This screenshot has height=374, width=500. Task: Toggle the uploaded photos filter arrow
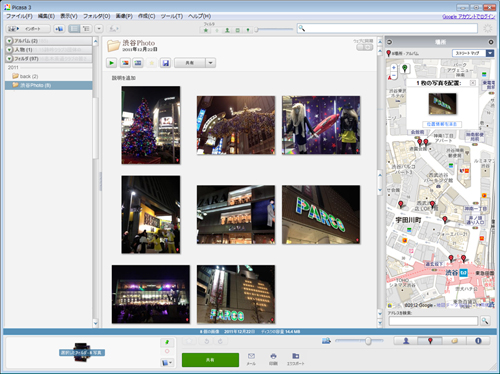coord(217,30)
